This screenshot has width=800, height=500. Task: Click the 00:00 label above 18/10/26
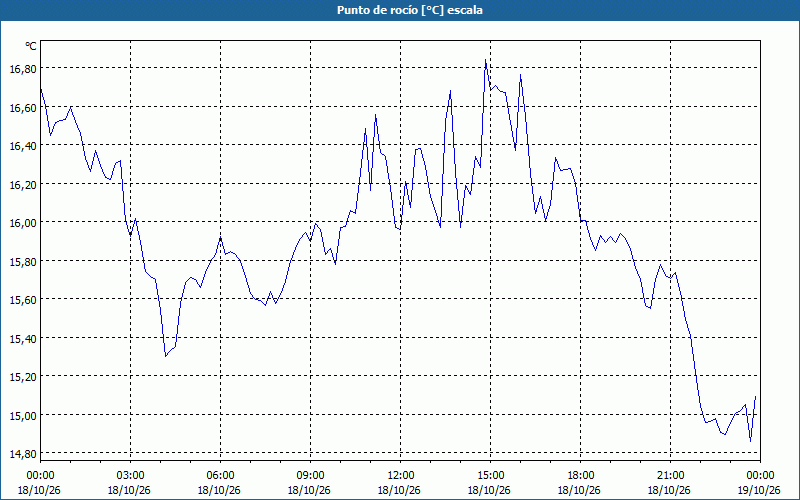point(40,476)
